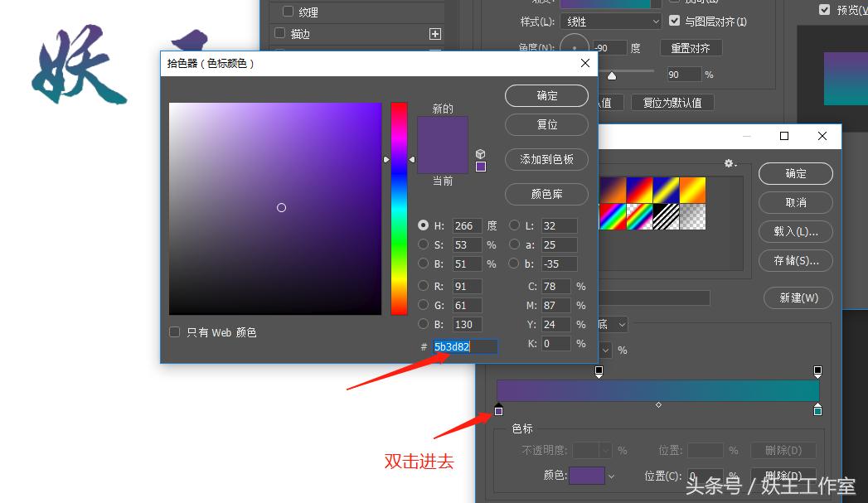Image resolution: width=868 pixels, height=503 pixels.
Task: Click the 重置对齐 button
Action: click(692, 47)
